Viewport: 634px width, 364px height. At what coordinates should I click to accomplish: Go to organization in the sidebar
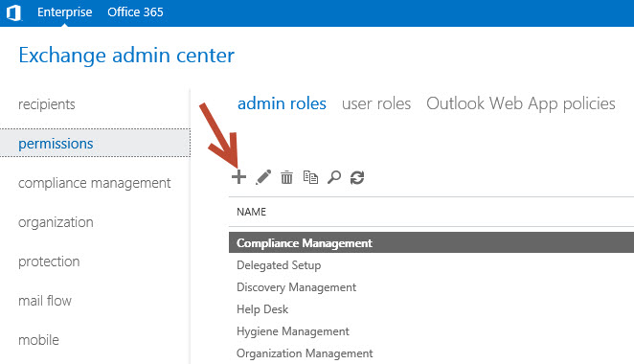point(56,222)
